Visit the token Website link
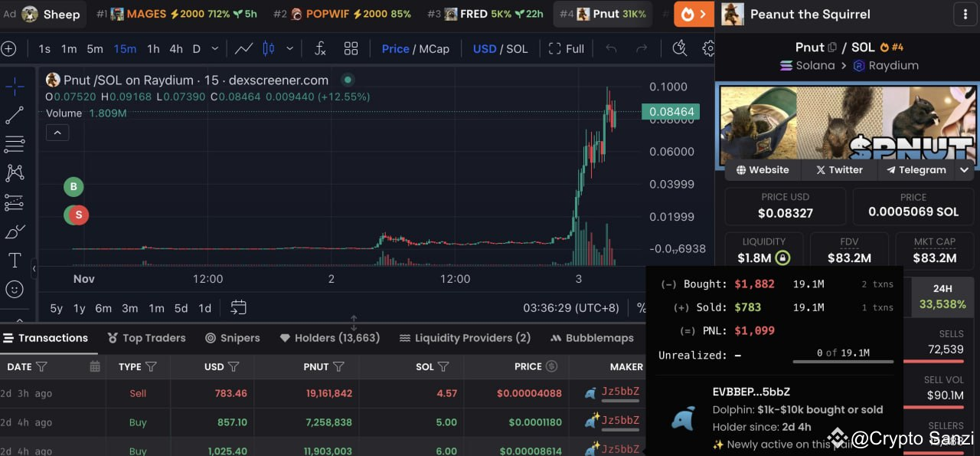 tap(762, 170)
